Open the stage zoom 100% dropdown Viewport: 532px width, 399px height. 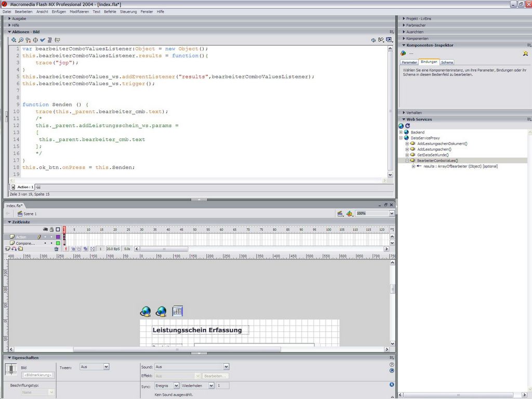click(x=392, y=214)
